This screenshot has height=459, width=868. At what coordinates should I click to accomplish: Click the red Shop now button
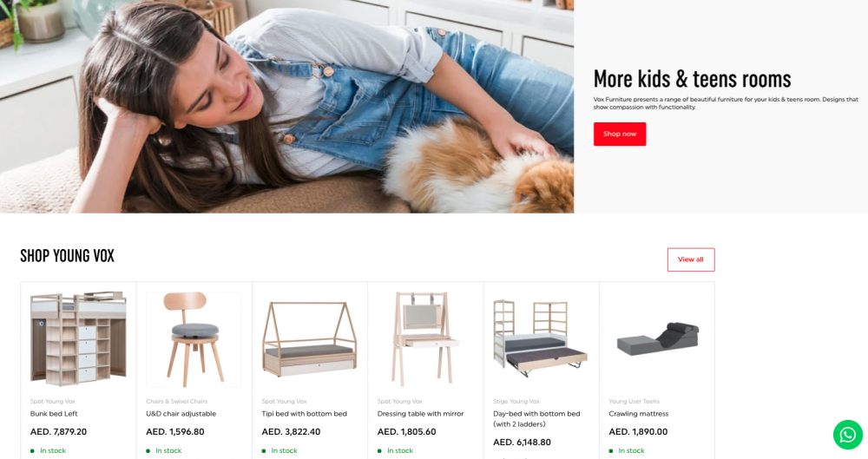[x=620, y=134]
